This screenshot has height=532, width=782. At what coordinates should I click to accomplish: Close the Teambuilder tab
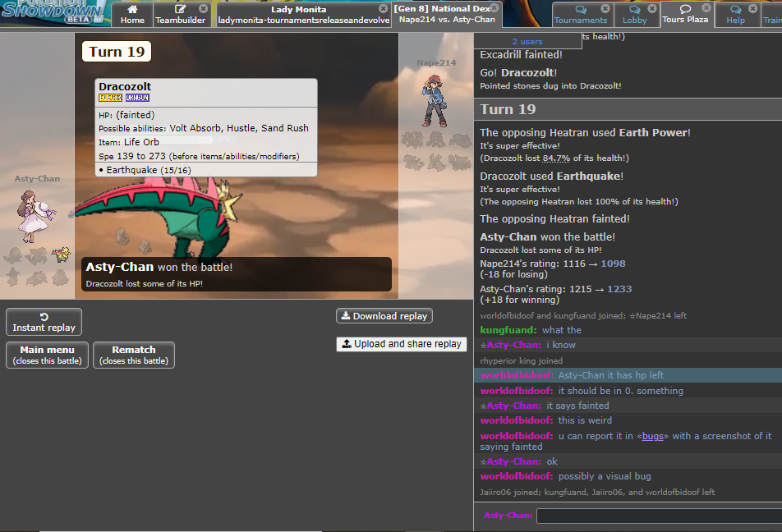click(203, 8)
